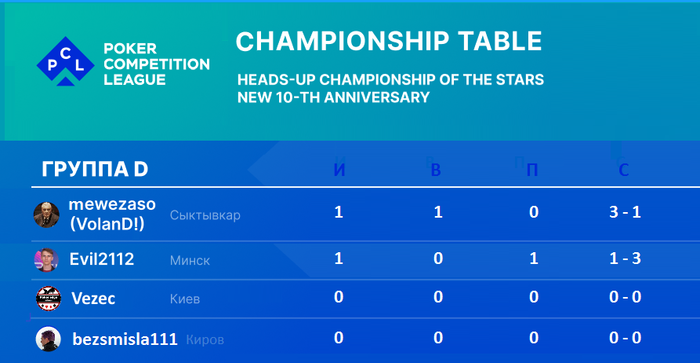Click the С column header
This screenshot has width=700, height=363.
point(624,170)
